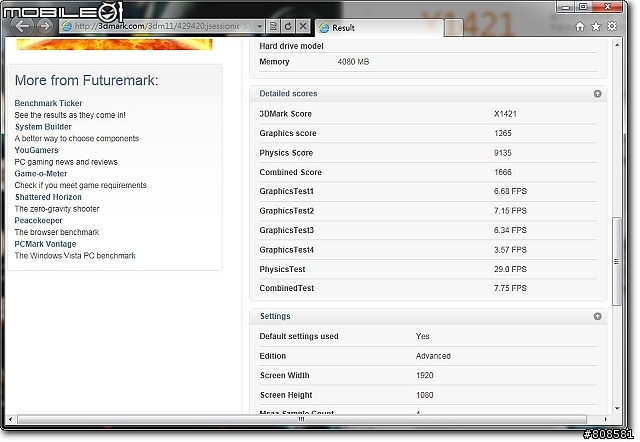This screenshot has width=640, height=442.
Task: Click 'The zero-gravity shooter' text
Action: click(57, 209)
